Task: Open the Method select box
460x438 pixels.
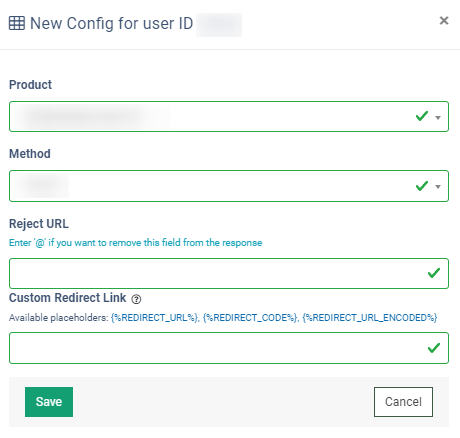Action: pyautogui.click(x=229, y=186)
